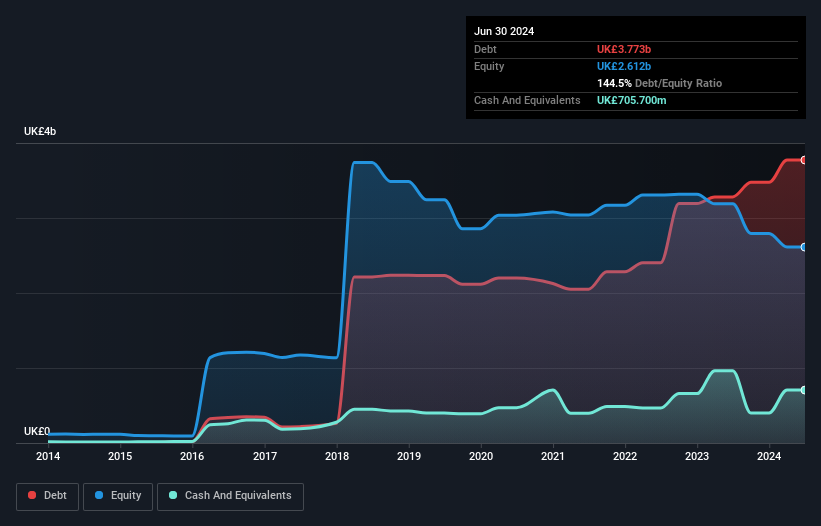Click the 2015 x-axis label

coord(120,456)
